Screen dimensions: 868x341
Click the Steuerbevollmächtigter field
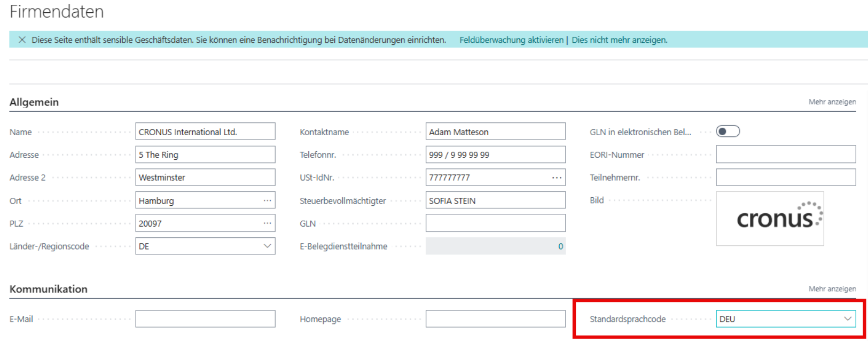pyautogui.click(x=495, y=200)
